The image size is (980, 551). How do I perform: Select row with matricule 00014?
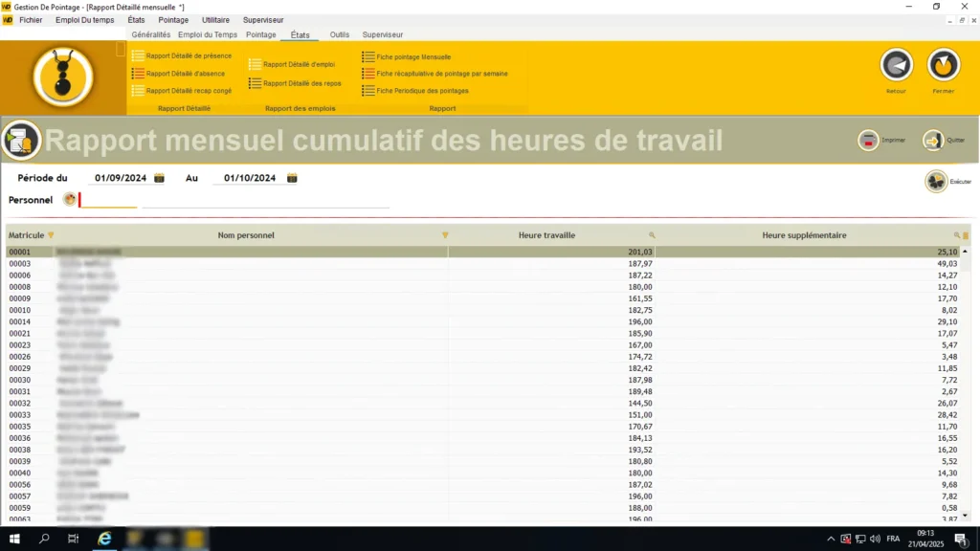coord(483,321)
